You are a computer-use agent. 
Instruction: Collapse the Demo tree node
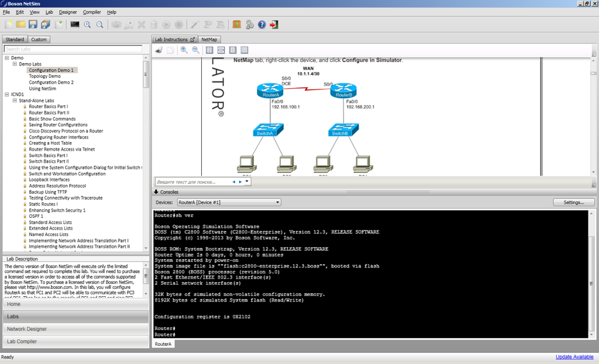6,58
